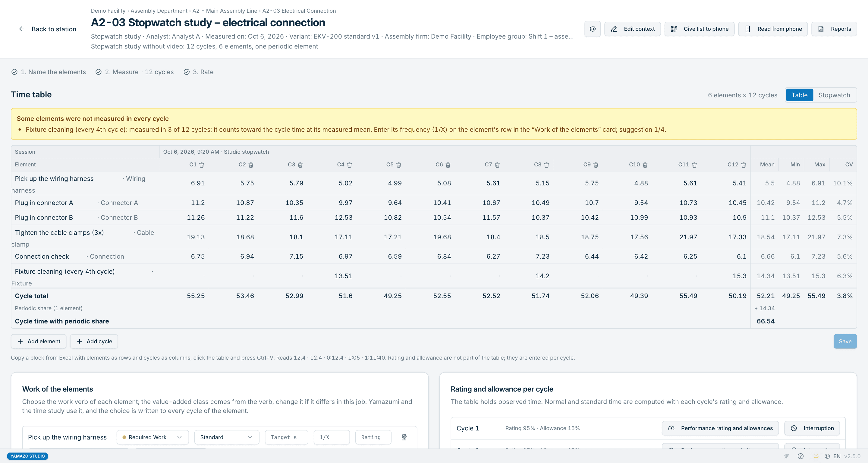Click the globe language icon
This screenshot has width=868, height=463.
[x=827, y=456]
